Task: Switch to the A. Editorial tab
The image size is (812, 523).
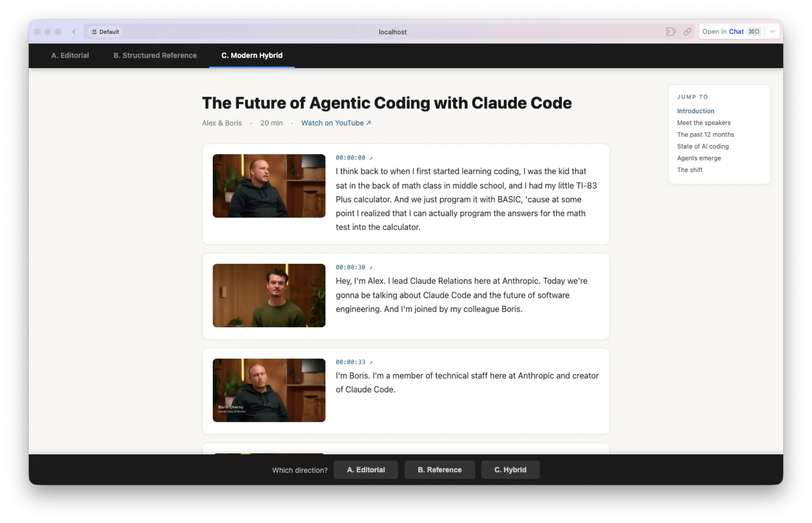Action: (x=70, y=55)
